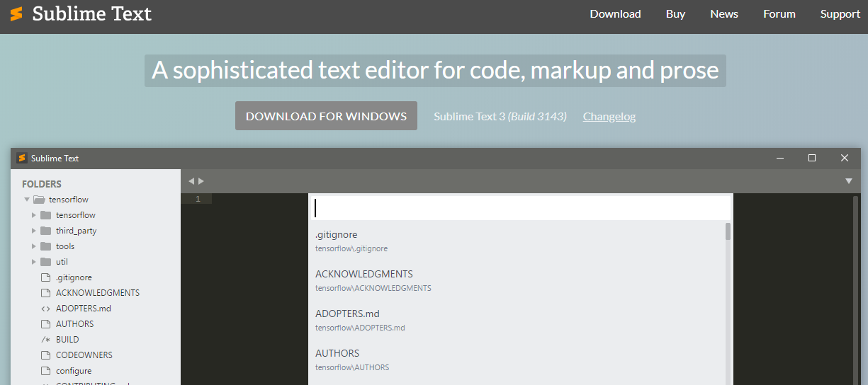Screen dimensions: 868x385
Task: Click the folder icon beside tensorflow subfolder
Action: 46,215
